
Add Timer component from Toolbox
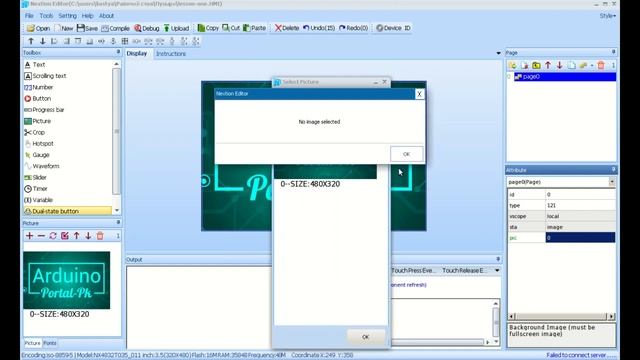click(x=36, y=189)
